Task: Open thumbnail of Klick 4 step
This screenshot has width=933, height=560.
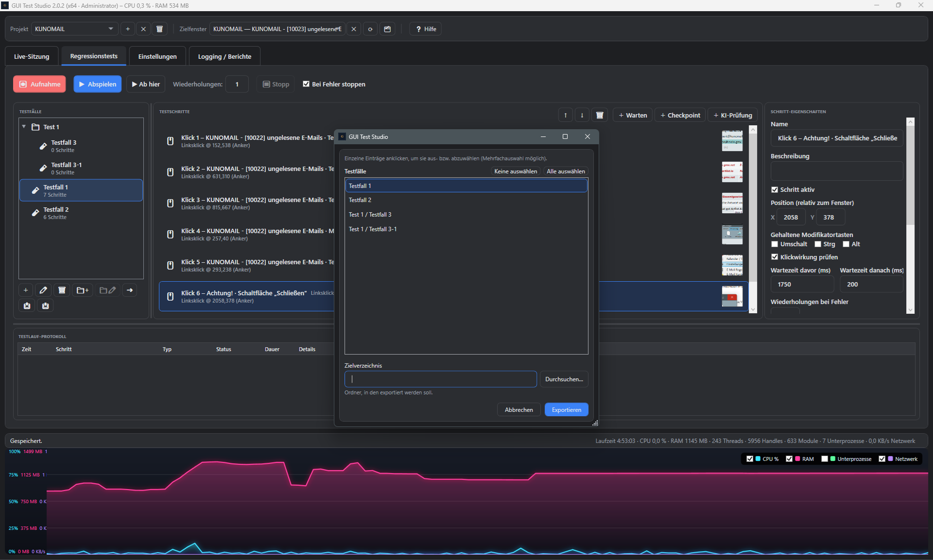Action: click(732, 235)
